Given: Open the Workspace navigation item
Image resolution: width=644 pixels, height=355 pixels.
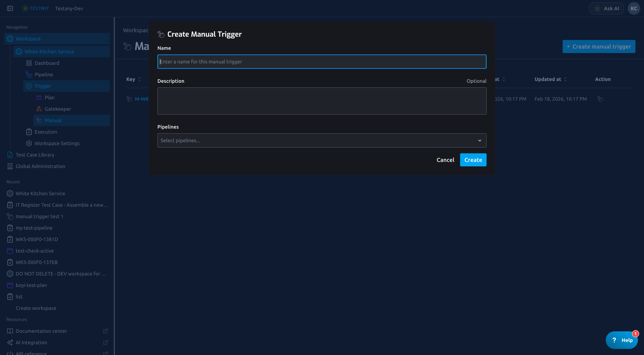Looking at the screenshot, I should [x=57, y=39].
